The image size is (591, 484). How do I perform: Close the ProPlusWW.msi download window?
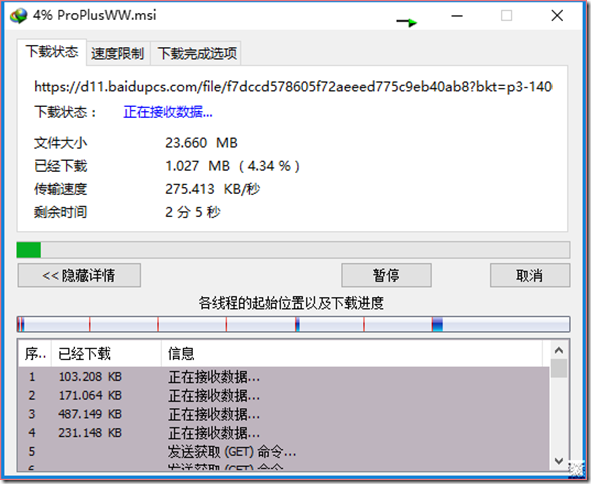(x=557, y=16)
